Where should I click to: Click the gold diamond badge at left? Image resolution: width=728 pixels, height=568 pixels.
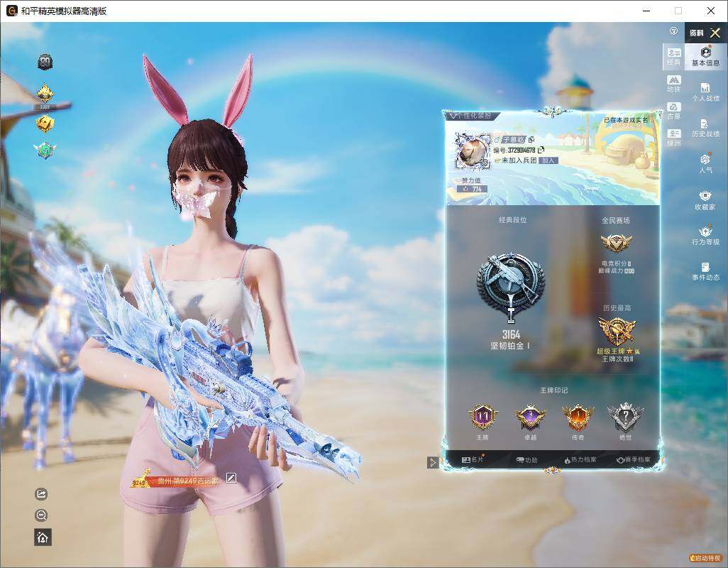pyautogui.click(x=45, y=94)
